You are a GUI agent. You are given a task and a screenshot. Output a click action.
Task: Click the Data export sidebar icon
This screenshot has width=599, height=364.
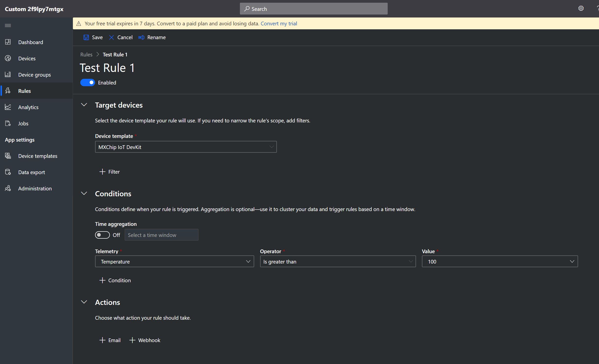[x=8, y=172]
